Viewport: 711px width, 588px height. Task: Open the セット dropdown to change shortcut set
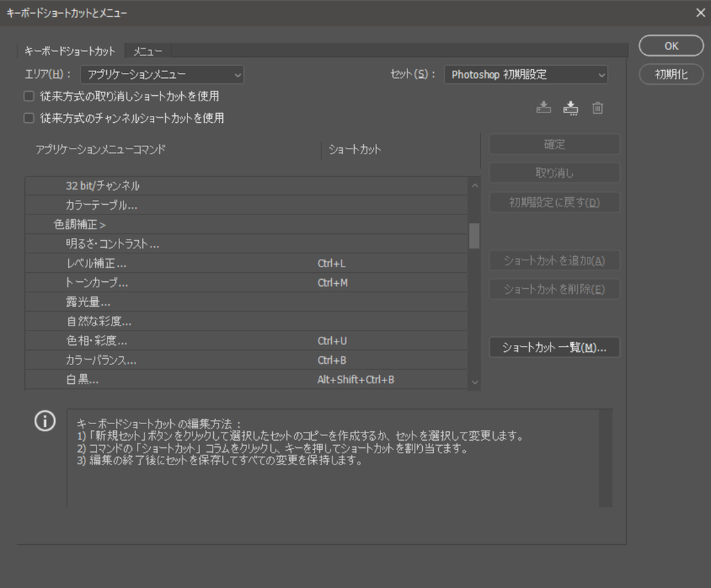(526, 74)
